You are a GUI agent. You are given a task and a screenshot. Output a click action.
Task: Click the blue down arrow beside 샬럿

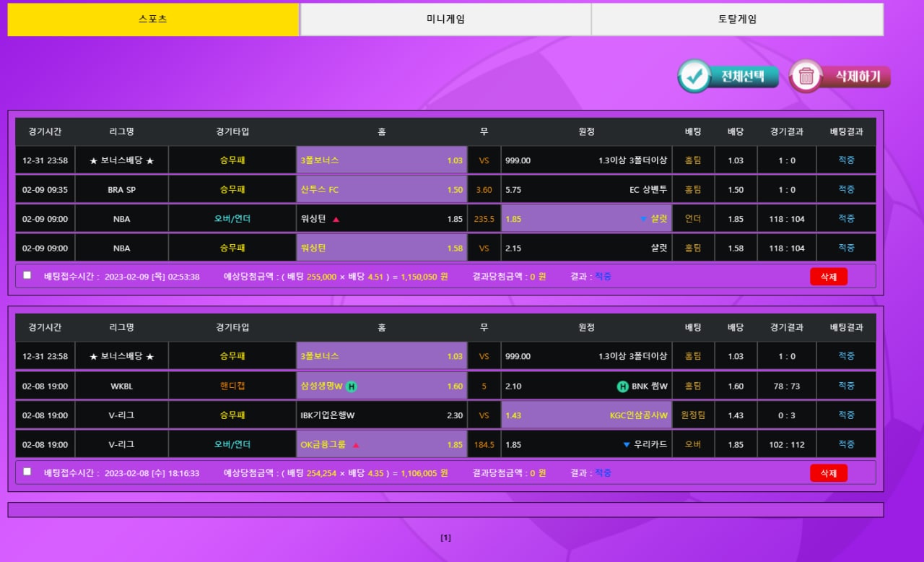coord(643,220)
